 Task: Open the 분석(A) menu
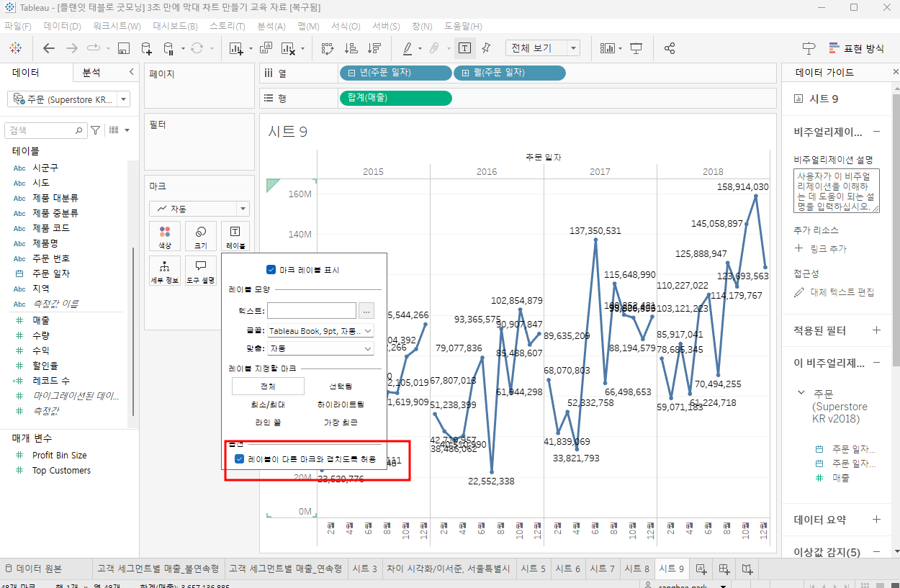(x=271, y=26)
